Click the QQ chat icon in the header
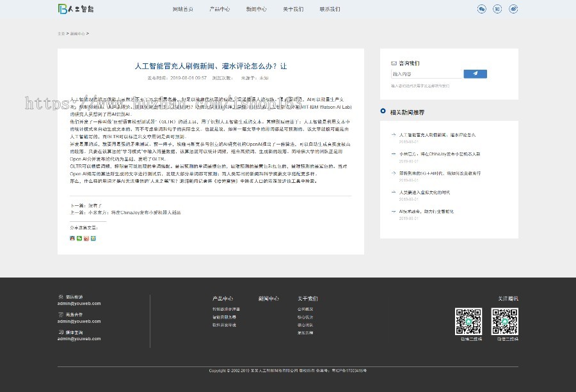 (x=482, y=9)
